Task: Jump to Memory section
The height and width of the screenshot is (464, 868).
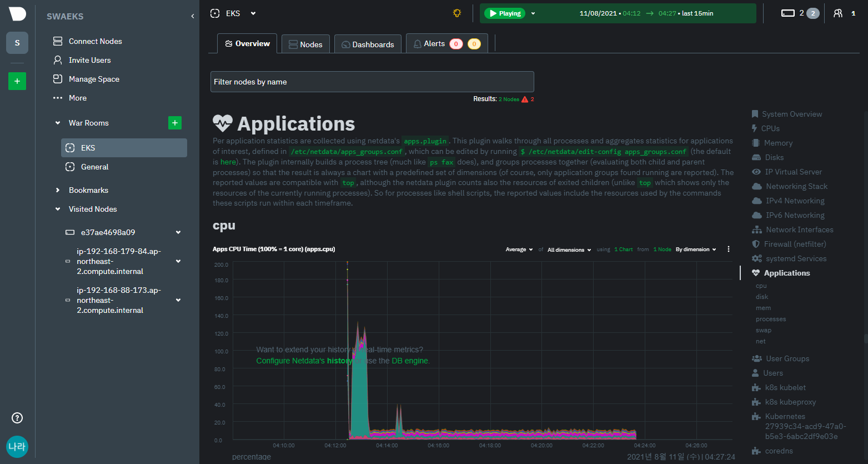Action: click(x=778, y=143)
